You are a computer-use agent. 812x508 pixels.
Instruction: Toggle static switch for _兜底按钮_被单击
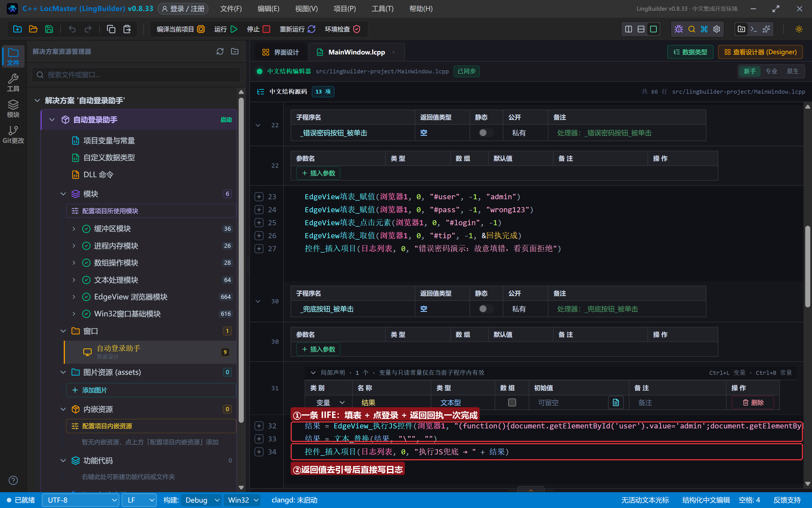486,309
